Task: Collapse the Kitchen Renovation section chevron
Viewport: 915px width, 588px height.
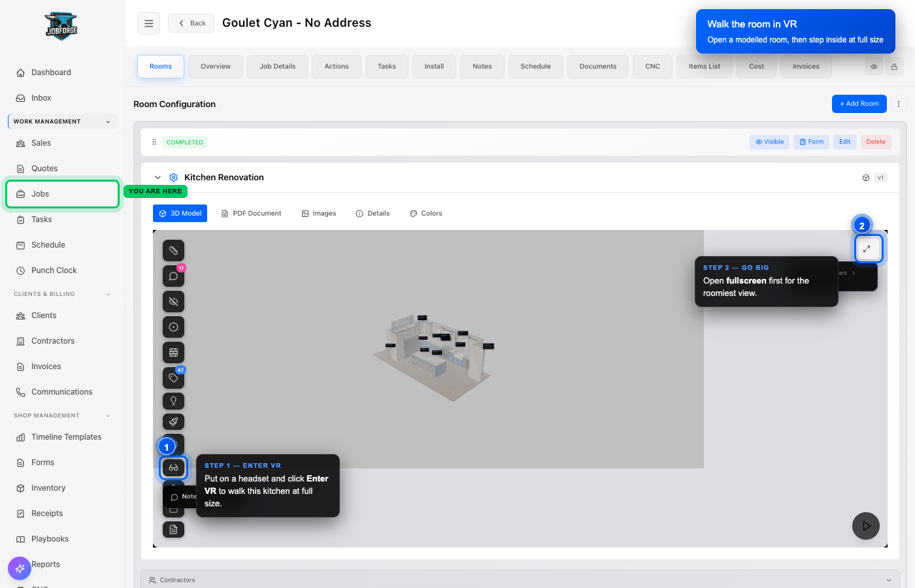Action: (x=158, y=177)
